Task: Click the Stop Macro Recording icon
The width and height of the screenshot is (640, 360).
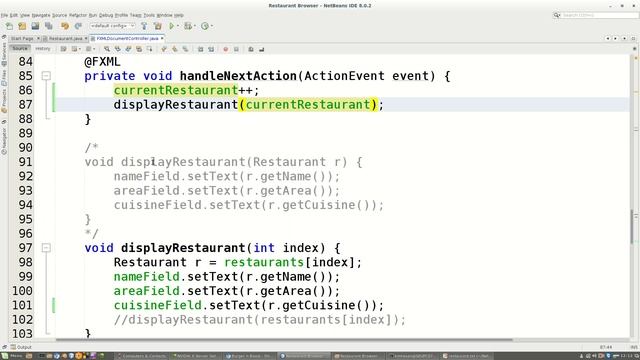Action: pos(236,49)
